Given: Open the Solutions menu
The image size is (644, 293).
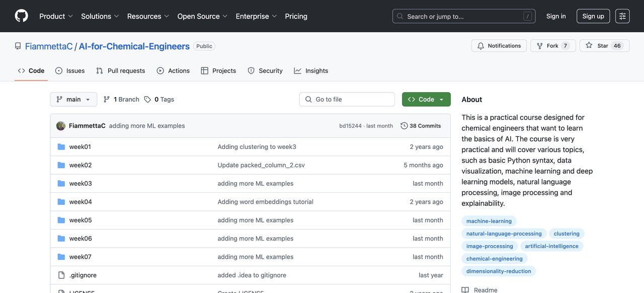Looking at the screenshot, I should (x=100, y=16).
